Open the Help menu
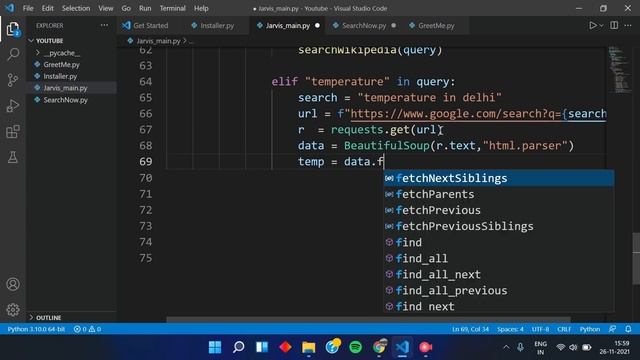This screenshot has height=360, width=640. tap(201, 8)
